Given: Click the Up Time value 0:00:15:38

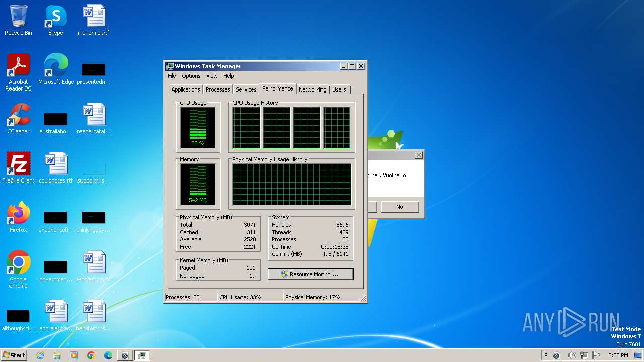Looking at the screenshot, I should 335,247.
